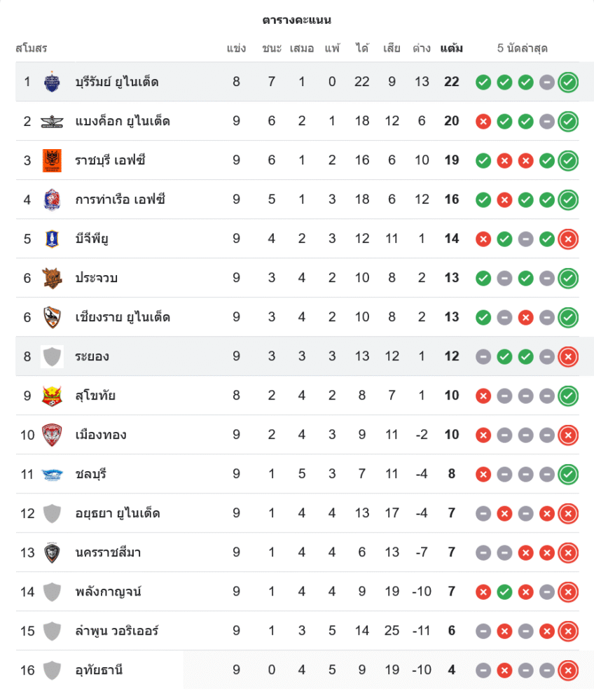Click the ชนะ wins column header
The height and width of the screenshot is (700, 594).
[272, 48]
